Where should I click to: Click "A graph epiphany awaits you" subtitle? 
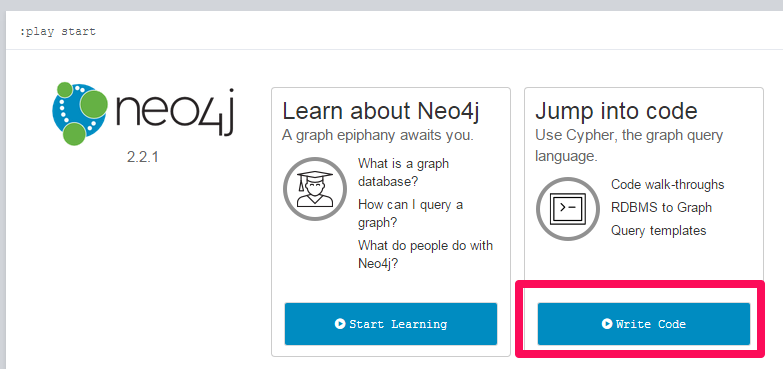[378, 135]
